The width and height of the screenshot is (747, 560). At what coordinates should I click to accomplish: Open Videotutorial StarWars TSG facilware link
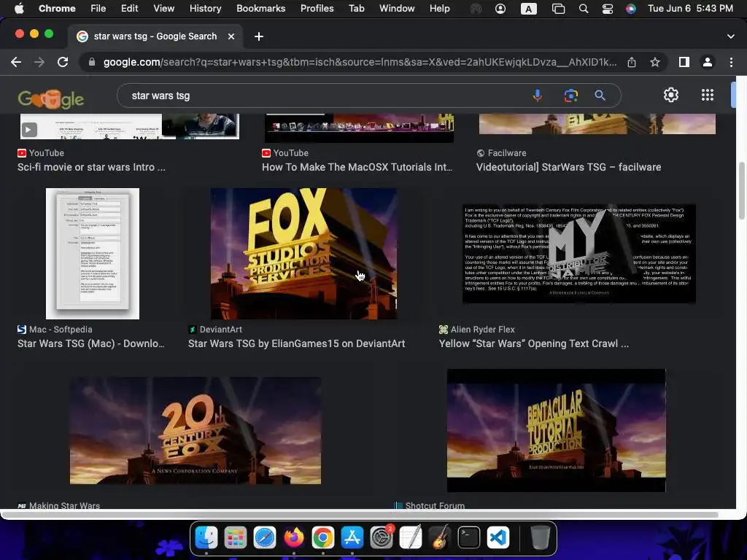coord(568,167)
